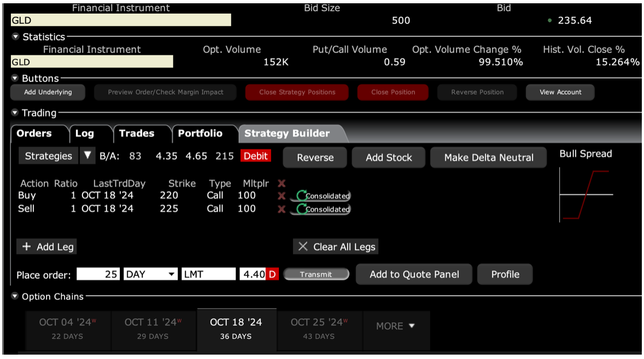
Task: Click the Strategies button
Action: pyautogui.click(x=49, y=156)
